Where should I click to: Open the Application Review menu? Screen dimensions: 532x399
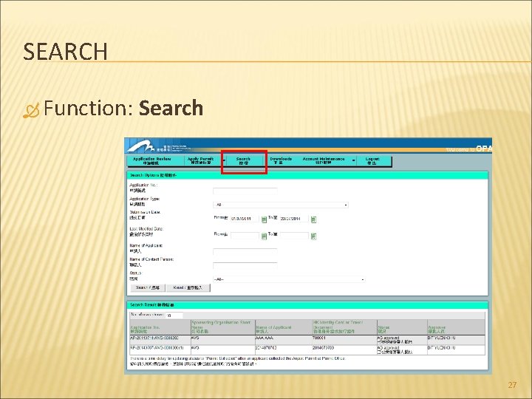point(152,161)
